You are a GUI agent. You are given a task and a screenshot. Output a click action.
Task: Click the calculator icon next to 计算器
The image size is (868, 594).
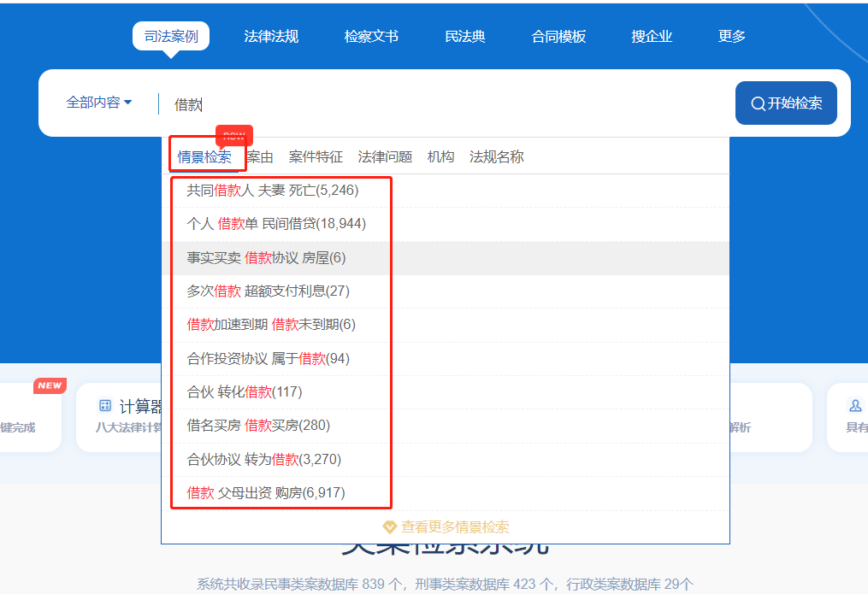click(105, 406)
